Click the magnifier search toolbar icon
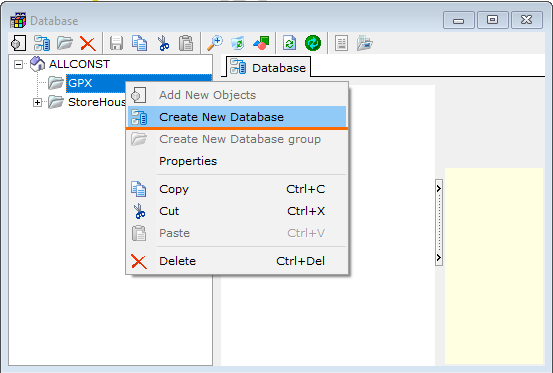The width and height of the screenshot is (553, 373). [x=214, y=43]
